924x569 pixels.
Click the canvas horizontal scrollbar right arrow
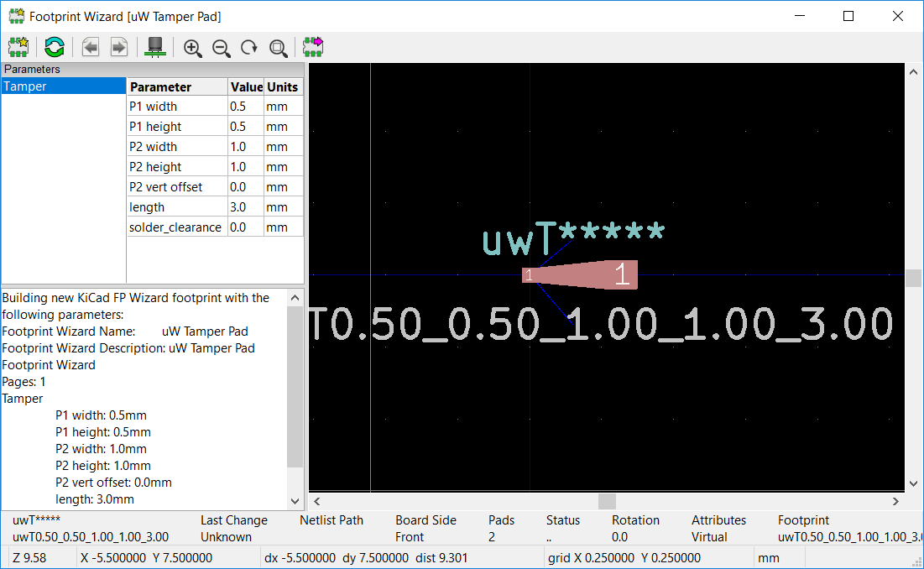coord(895,501)
